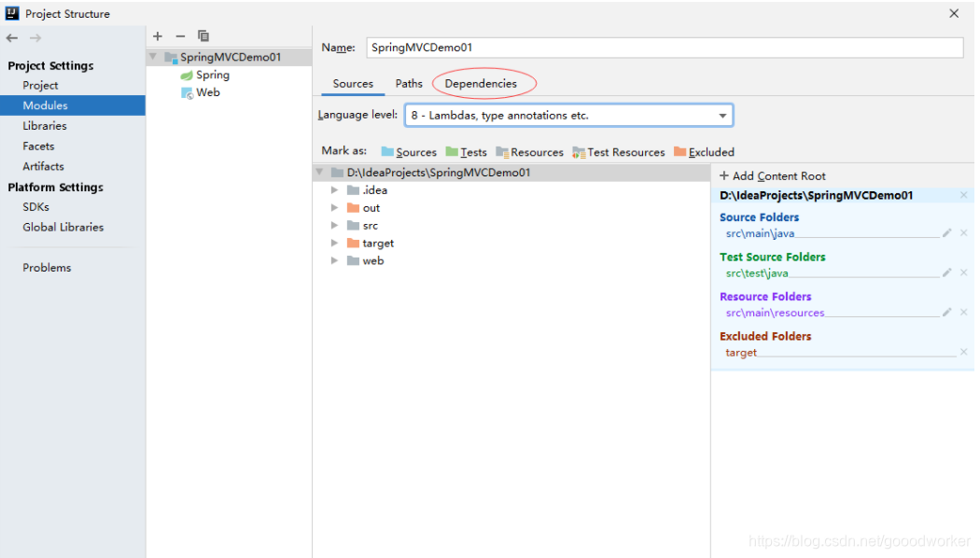Expand the out folder
Viewport: 980px width, 558px height.
click(x=334, y=207)
